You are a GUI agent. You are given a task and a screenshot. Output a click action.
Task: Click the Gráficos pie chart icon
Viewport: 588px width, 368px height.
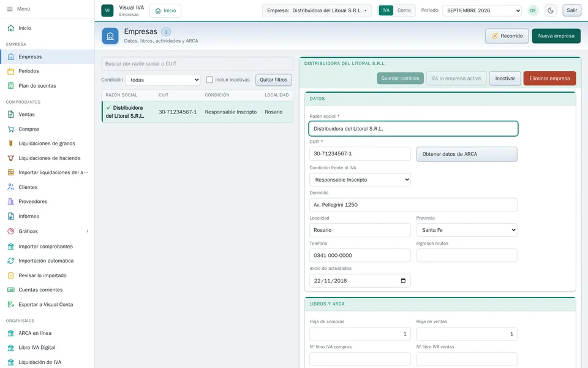tap(11, 231)
